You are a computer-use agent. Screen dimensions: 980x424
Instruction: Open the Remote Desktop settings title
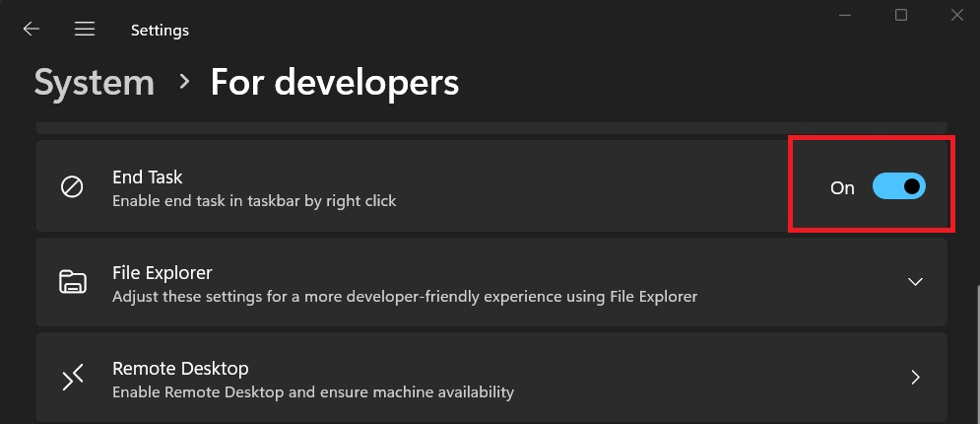[180, 368]
